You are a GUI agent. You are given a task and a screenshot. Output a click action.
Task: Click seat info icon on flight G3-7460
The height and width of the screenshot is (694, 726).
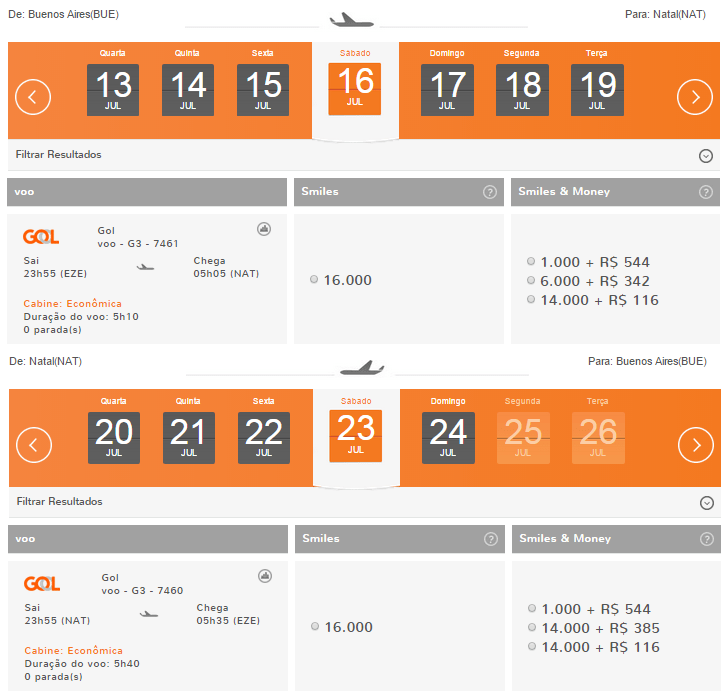[x=265, y=576]
